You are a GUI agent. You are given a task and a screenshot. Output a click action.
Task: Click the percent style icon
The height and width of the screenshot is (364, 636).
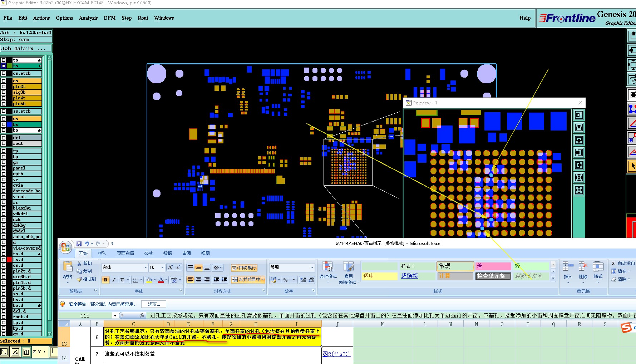(285, 280)
